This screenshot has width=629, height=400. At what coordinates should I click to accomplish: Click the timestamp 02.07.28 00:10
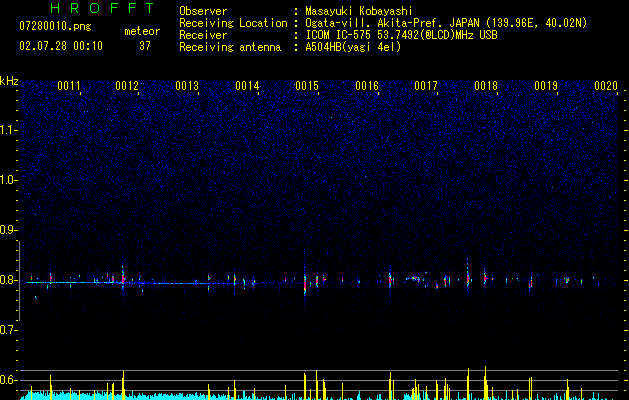(61, 46)
